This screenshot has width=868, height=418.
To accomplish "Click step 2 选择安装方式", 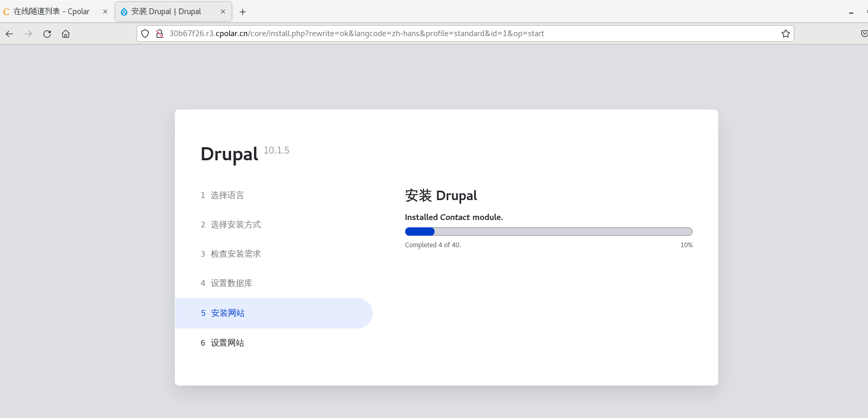I will (x=230, y=225).
